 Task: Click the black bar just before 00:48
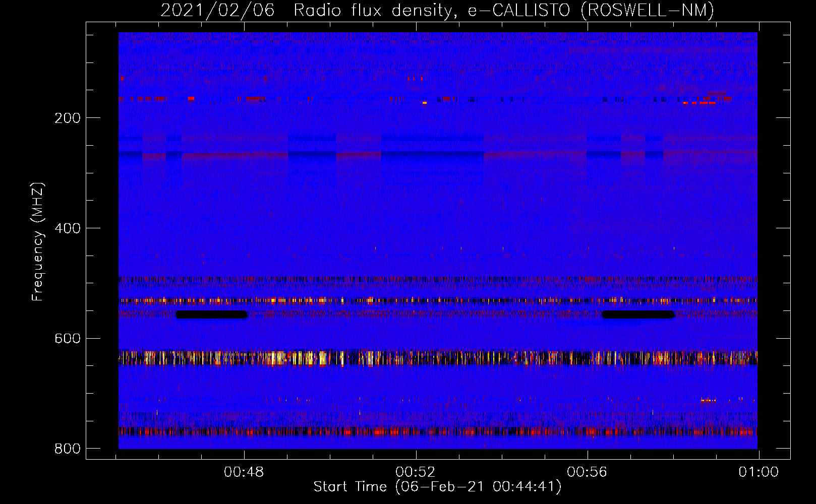212,314
